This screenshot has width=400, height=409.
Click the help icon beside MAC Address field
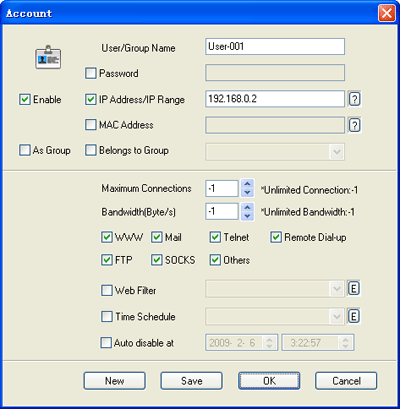coord(355,125)
